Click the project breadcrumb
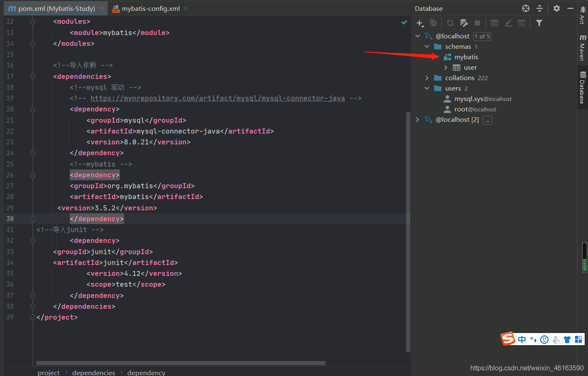The height and width of the screenshot is (376, 588). point(48,372)
